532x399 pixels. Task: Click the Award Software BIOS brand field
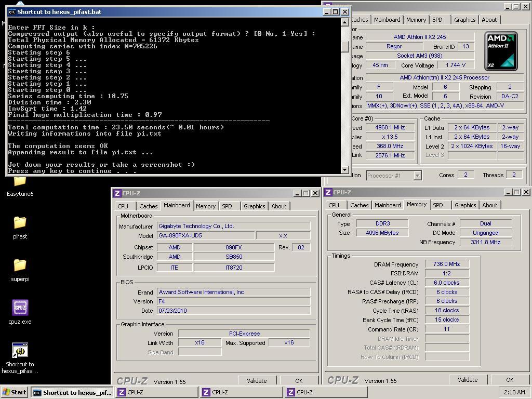tap(233, 292)
